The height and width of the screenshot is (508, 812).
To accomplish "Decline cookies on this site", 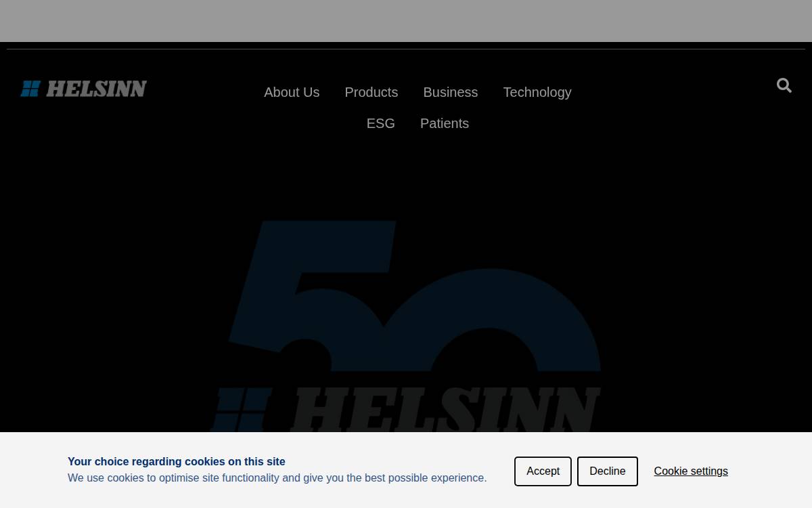I will pyautogui.click(x=608, y=471).
